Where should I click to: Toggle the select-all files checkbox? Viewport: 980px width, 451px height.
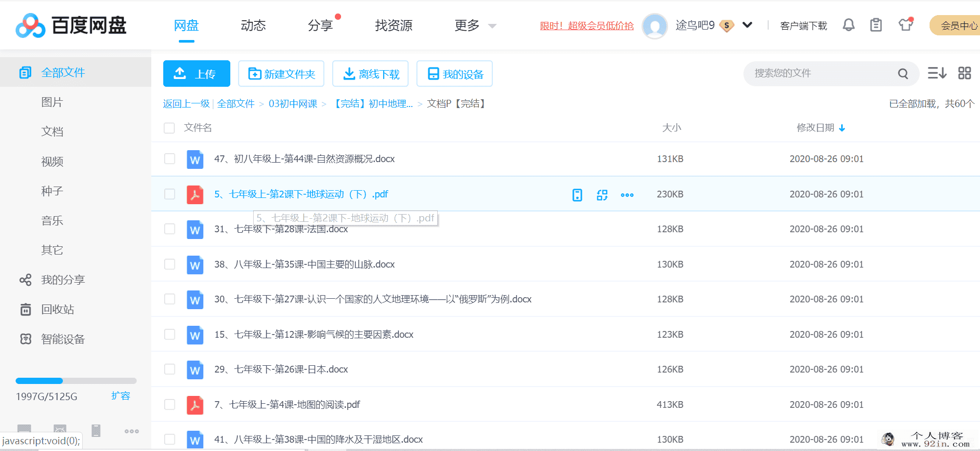[x=169, y=128]
